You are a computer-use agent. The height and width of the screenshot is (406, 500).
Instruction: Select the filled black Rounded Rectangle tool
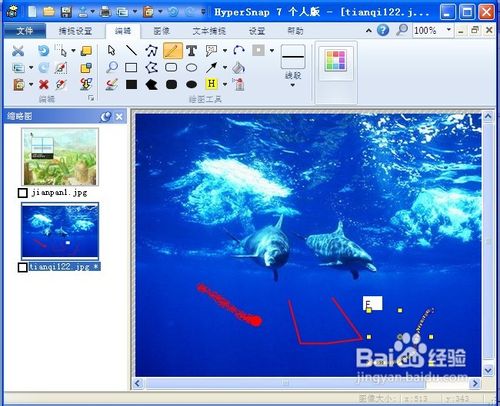click(171, 84)
